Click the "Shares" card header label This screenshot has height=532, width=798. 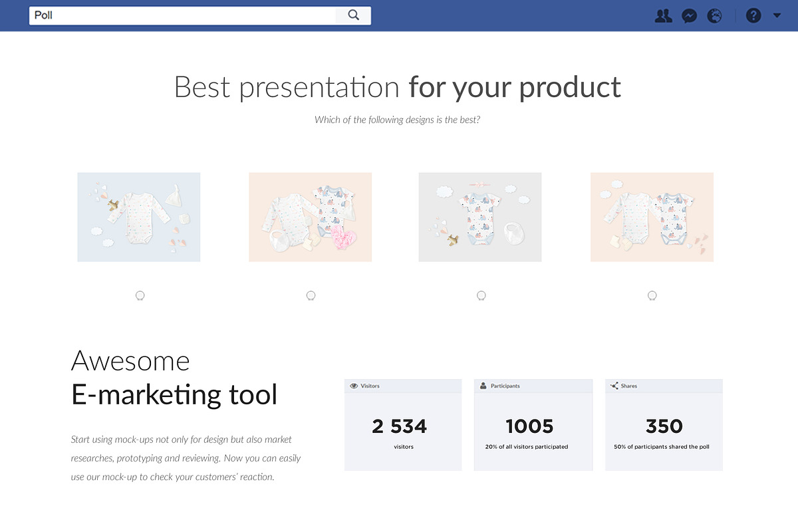[629, 386]
